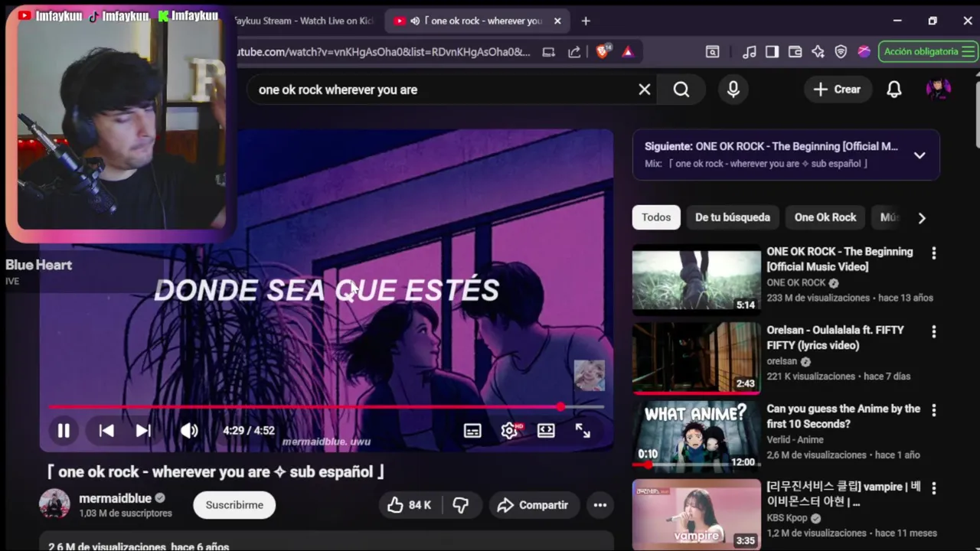Open the account avatar menu
980x551 pixels.
939,90
